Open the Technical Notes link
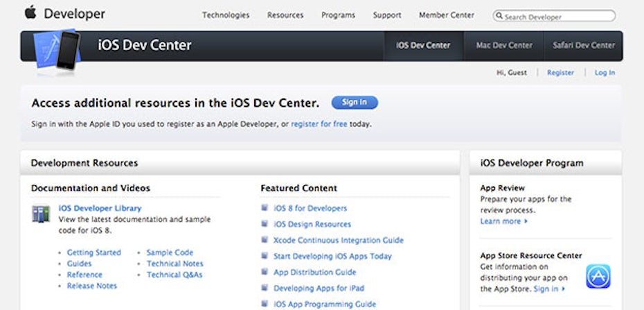The image size is (644, 310). [x=175, y=264]
